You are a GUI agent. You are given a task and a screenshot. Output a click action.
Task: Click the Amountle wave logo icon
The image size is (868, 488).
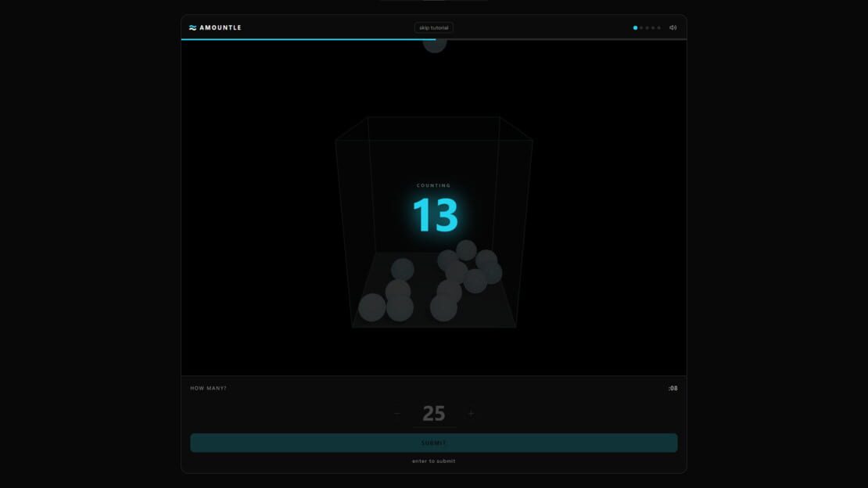click(192, 27)
